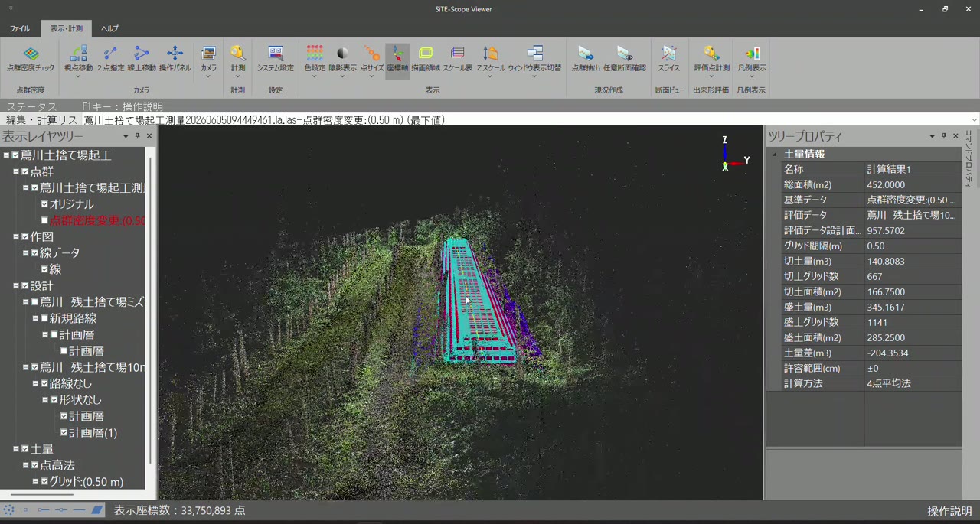Switch to the ヘルプ tab
Viewport: 980px width, 524px height.
109,28
